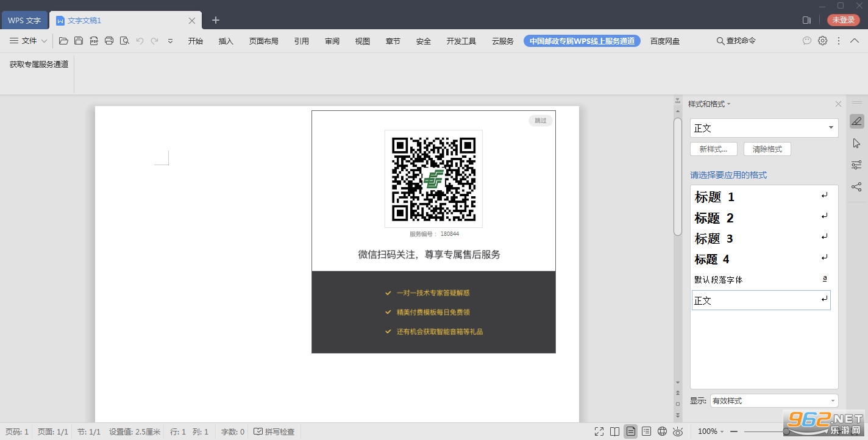The image size is (868, 440).
Task: Apply the 标题 1 style
Action: (761, 197)
